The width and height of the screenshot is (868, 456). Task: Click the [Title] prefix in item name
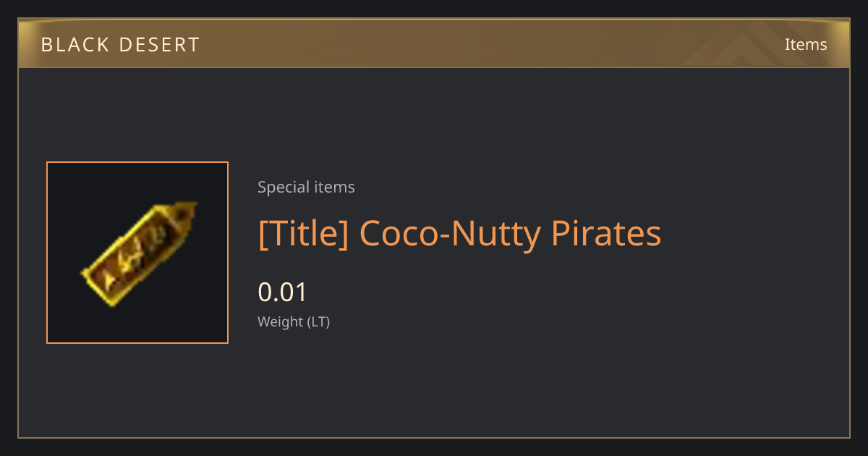click(304, 234)
